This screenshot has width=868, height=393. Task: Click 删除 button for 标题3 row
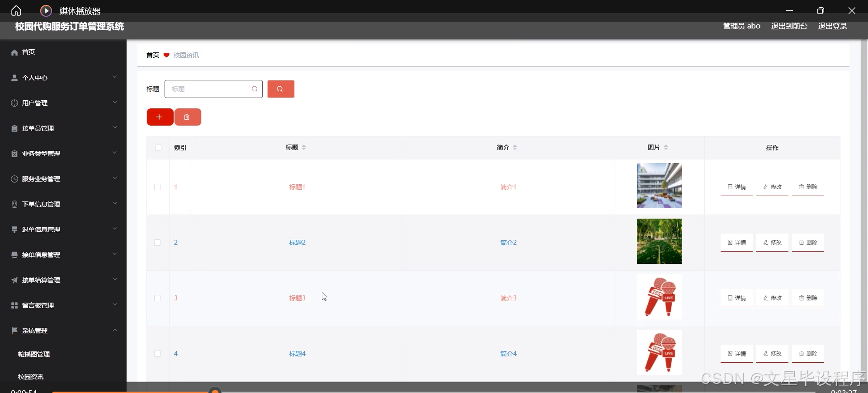(x=808, y=298)
